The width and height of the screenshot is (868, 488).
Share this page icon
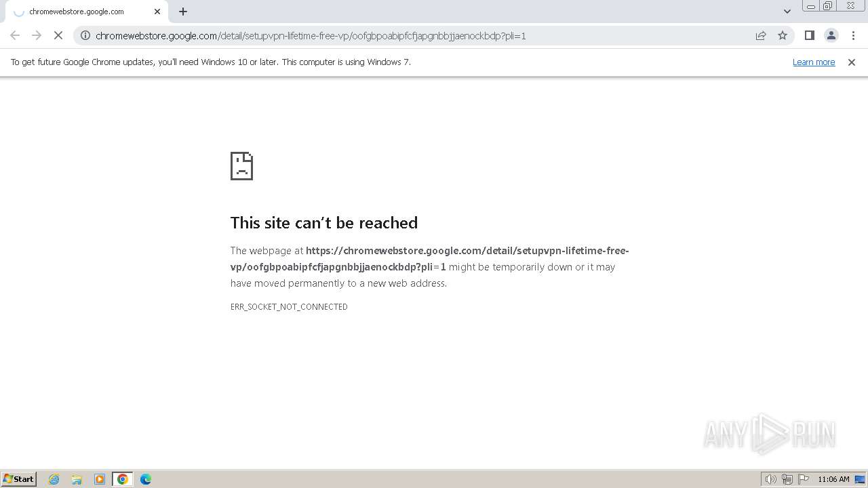pos(761,35)
